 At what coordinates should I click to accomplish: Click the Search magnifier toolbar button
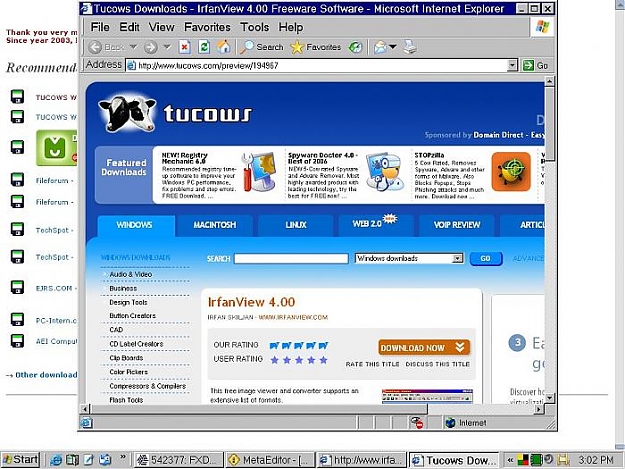(261, 47)
